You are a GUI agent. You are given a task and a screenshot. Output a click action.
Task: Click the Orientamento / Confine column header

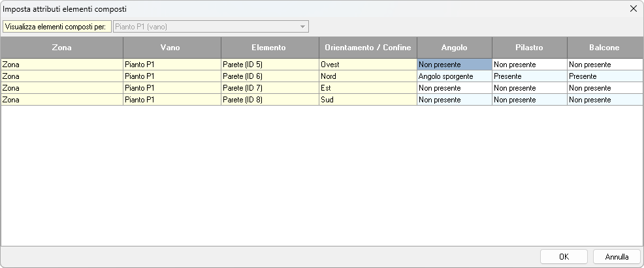pyautogui.click(x=368, y=48)
